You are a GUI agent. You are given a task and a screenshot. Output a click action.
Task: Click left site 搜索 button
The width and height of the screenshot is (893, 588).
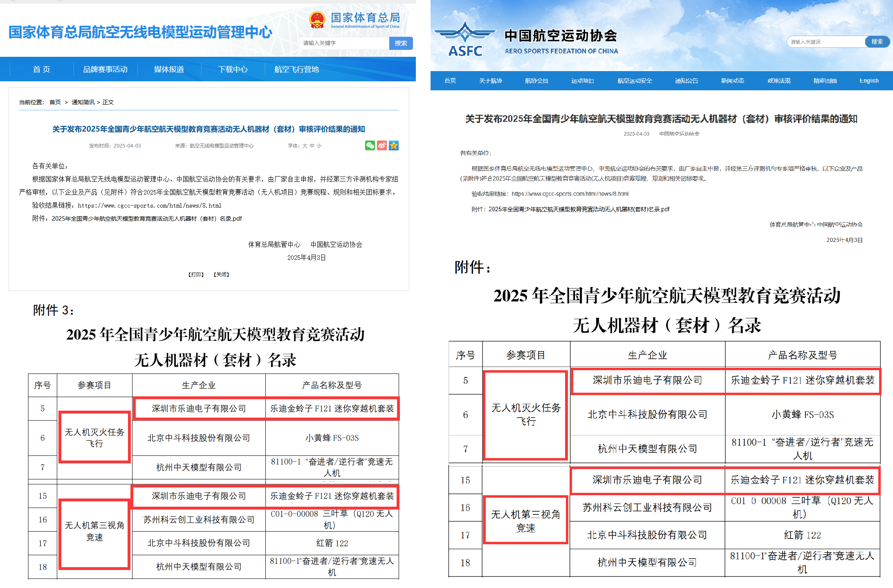401,43
